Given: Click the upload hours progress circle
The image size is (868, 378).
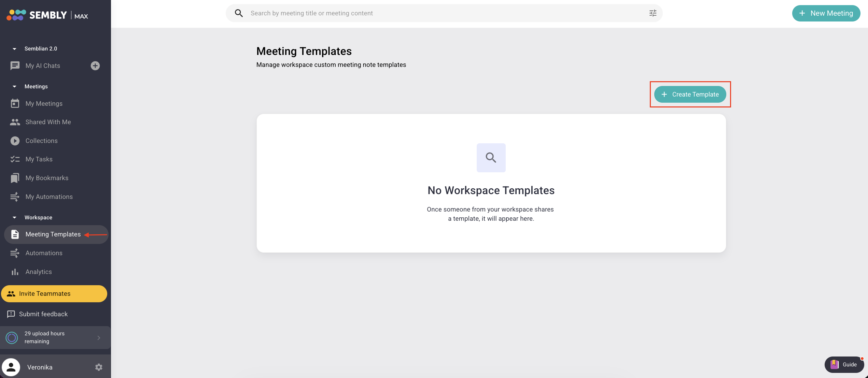Looking at the screenshot, I should [12, 338].
